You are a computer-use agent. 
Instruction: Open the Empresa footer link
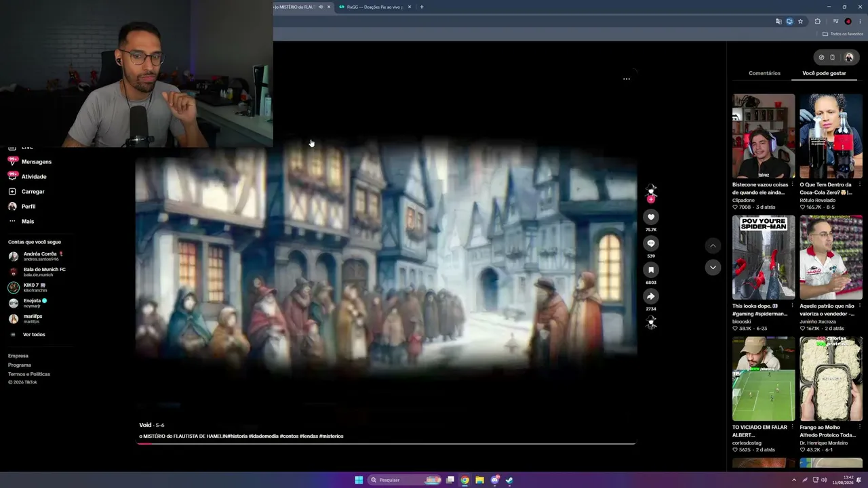18,356
